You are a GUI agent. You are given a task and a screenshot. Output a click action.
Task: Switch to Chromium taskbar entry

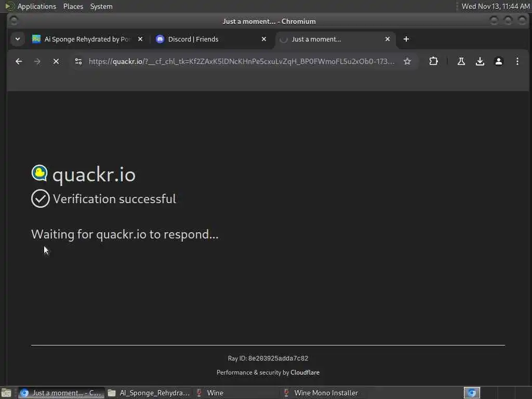click(x=61, y=393)
